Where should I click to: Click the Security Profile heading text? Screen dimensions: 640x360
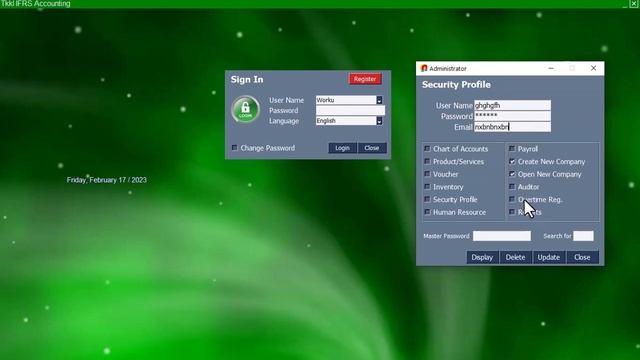pyautogui.click(x=456, y=84)
